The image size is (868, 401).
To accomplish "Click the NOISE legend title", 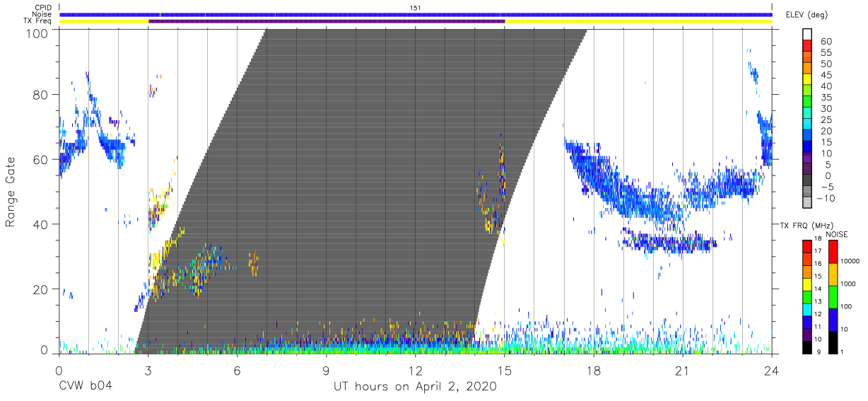I will pyautogui.click(x=837, y=233).
